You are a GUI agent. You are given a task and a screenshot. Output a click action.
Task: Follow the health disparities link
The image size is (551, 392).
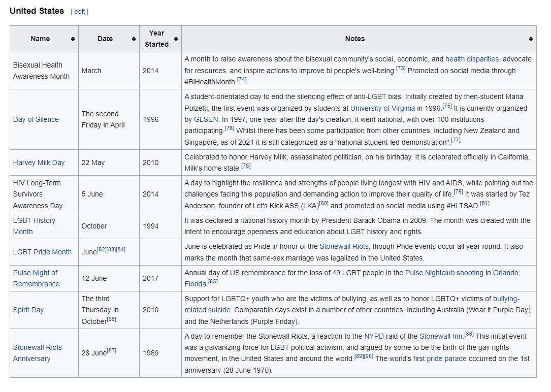coord(472,59)
